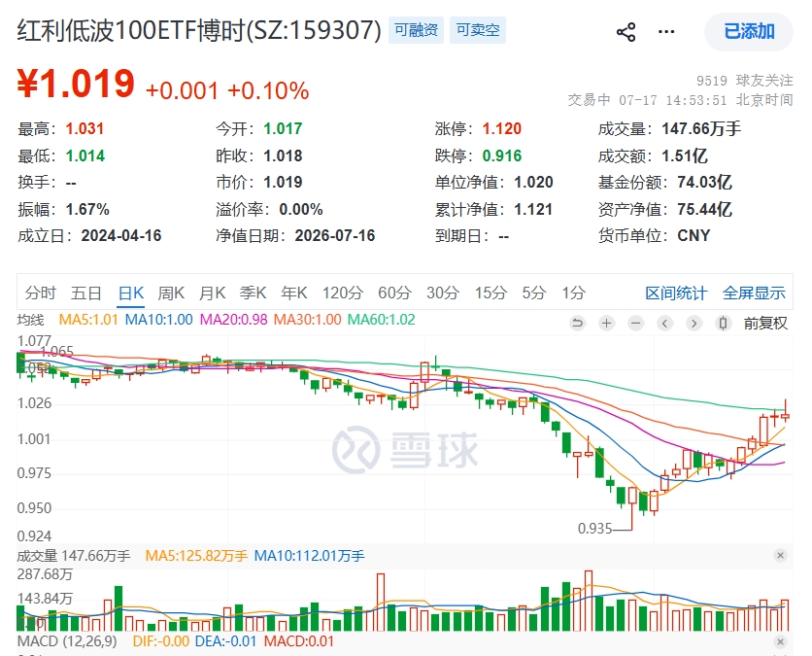Viewport: 812px width, 656px height.
Task: Select the 30分 tab
Action: (x=443, y=293)
